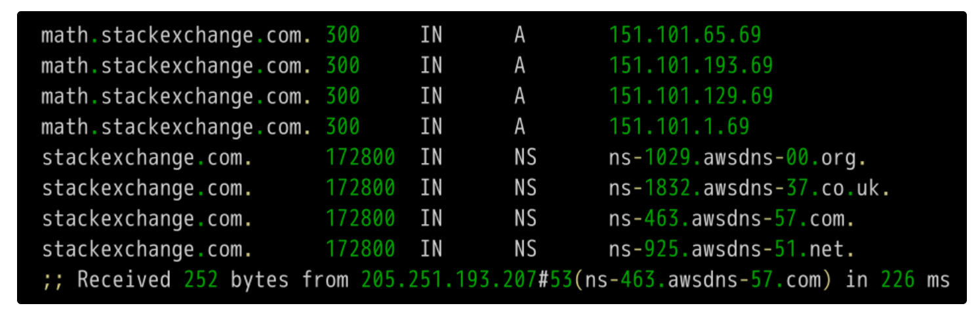Click the word Received in the last line

pyautogui.click(x=124, y=280)
